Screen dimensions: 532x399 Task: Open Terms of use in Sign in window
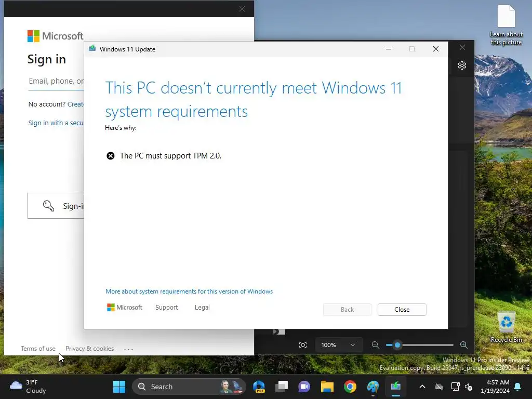[x=38, y=349]
